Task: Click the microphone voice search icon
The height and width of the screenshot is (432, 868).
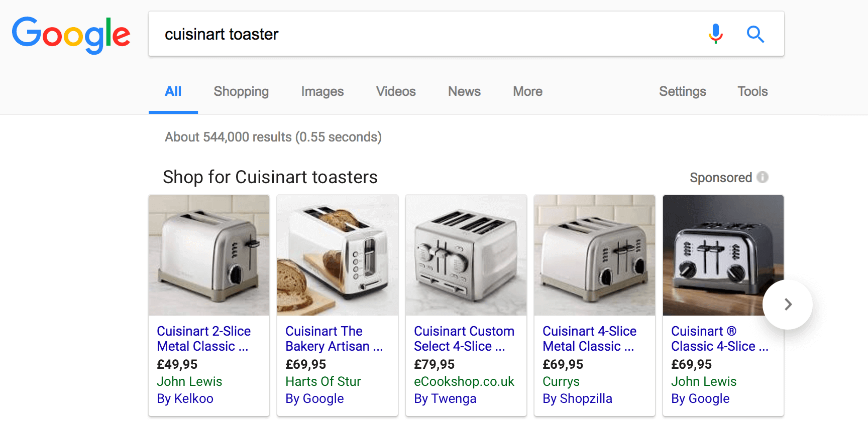Action: 715,34
